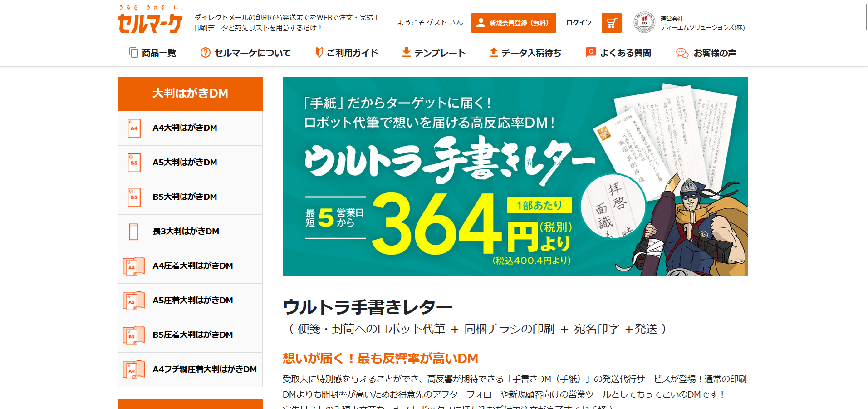
Task: Click the A4大判はがきDM page icon
Action: (x=134, y=128)
